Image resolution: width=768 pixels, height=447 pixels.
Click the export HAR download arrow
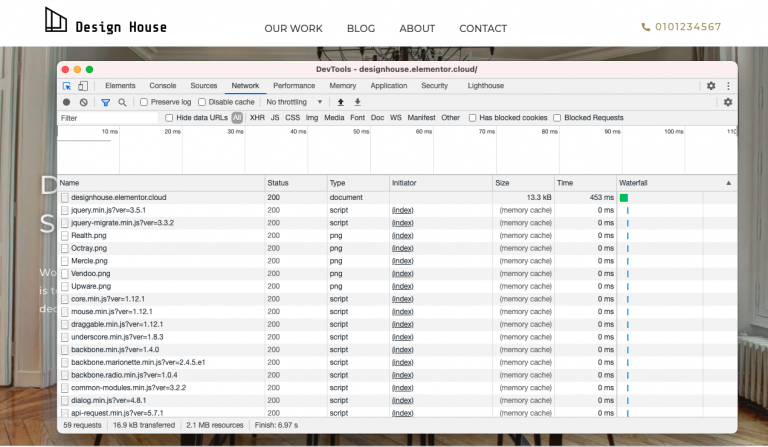357,102
